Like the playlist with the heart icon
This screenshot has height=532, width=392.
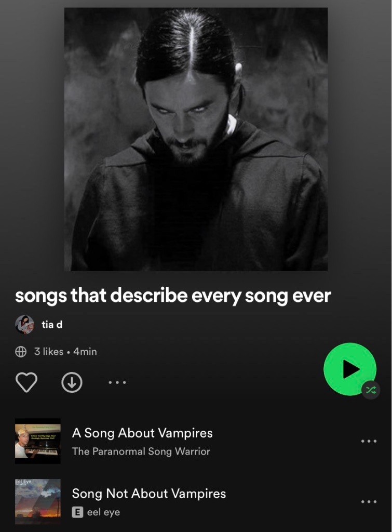pyautogui.click(x=26, y=382)
